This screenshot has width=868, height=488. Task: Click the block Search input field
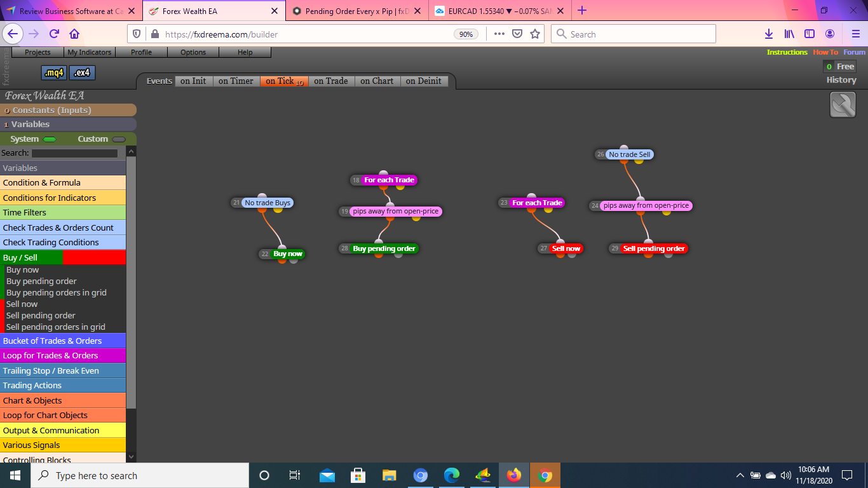(74, 153)
